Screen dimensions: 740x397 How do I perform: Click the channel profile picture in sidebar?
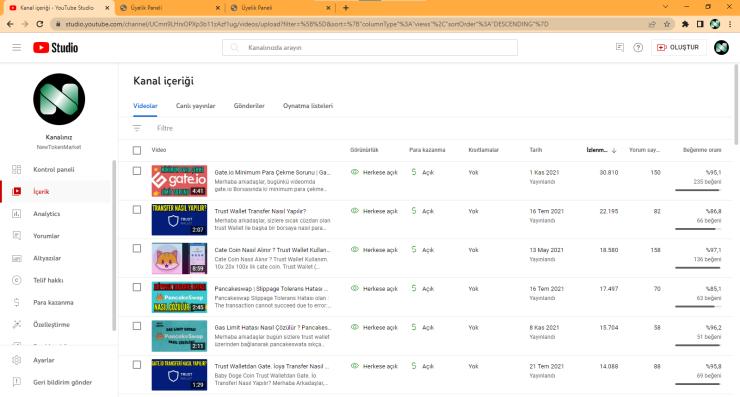tap(59, 99)
